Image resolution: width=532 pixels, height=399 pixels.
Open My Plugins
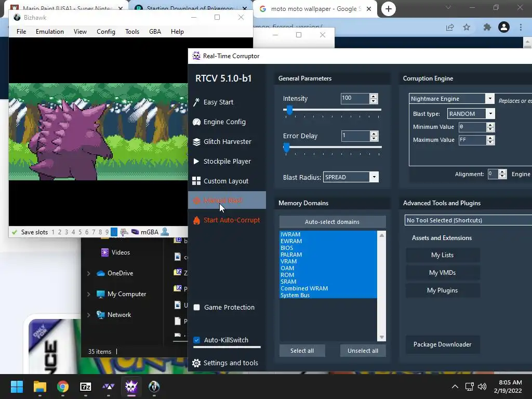[x=443, y=290]
